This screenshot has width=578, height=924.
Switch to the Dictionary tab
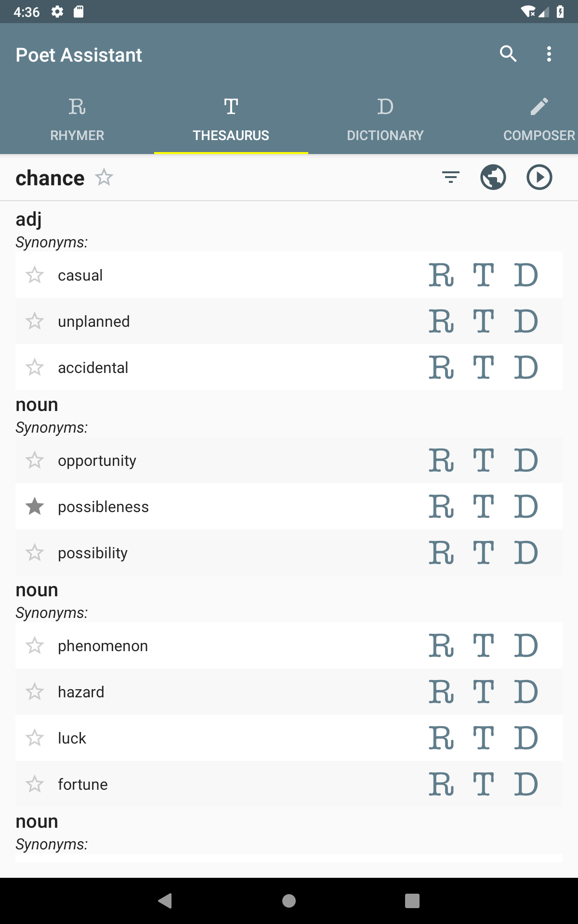pyautogui.click(x=385, y=118)
